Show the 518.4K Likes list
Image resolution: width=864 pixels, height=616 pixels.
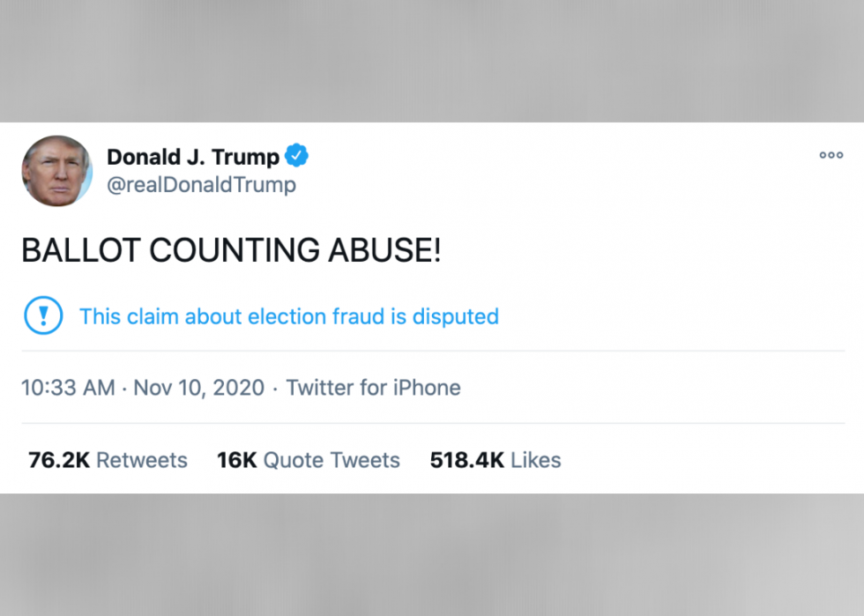495,460
